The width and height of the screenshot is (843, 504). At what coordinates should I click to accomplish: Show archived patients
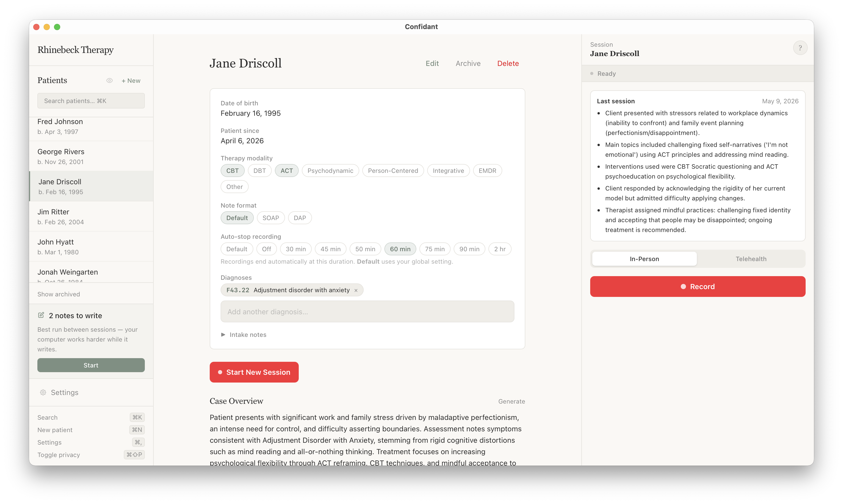(59, 294)
